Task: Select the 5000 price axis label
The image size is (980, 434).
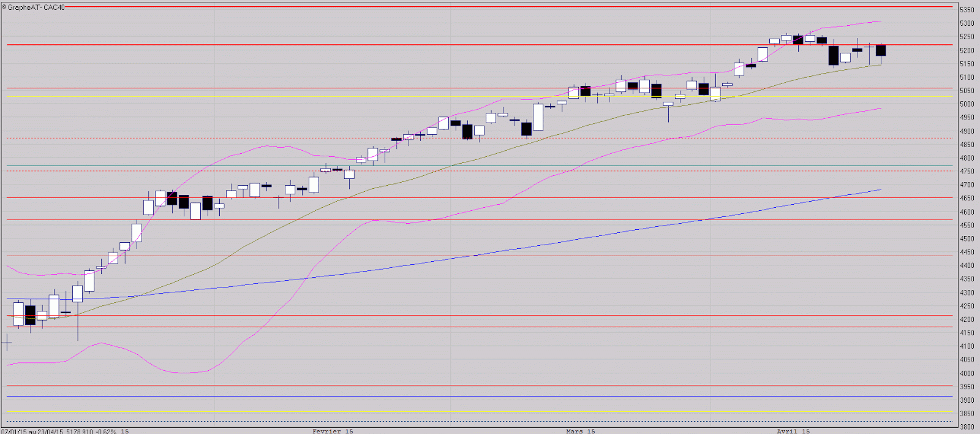Action: 967,104
